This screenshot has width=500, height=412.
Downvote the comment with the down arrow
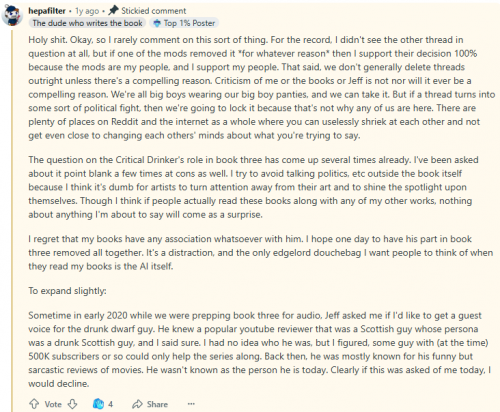72,404
